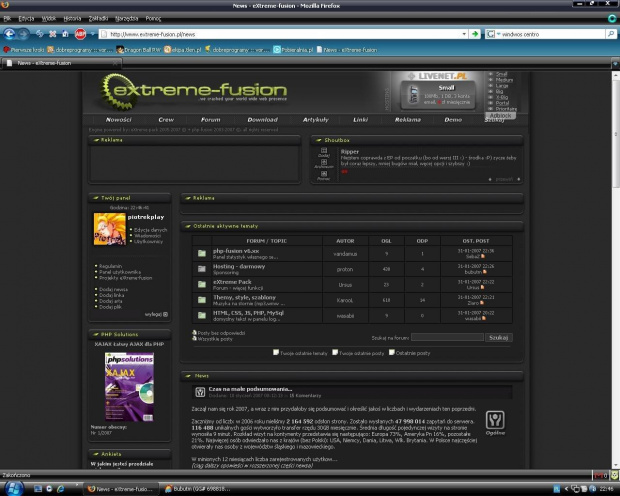620x496 pixels.
Task: Open the Widok menu
Action: coord(49,19)
